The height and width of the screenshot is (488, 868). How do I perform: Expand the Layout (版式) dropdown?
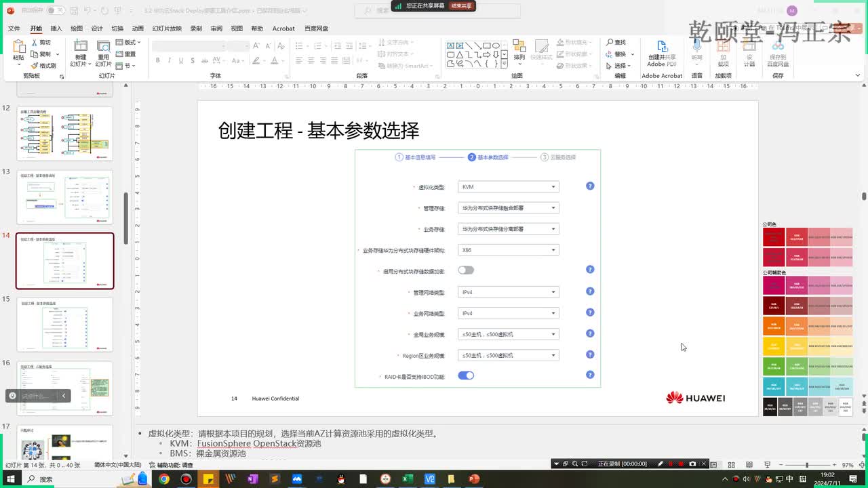128,42
